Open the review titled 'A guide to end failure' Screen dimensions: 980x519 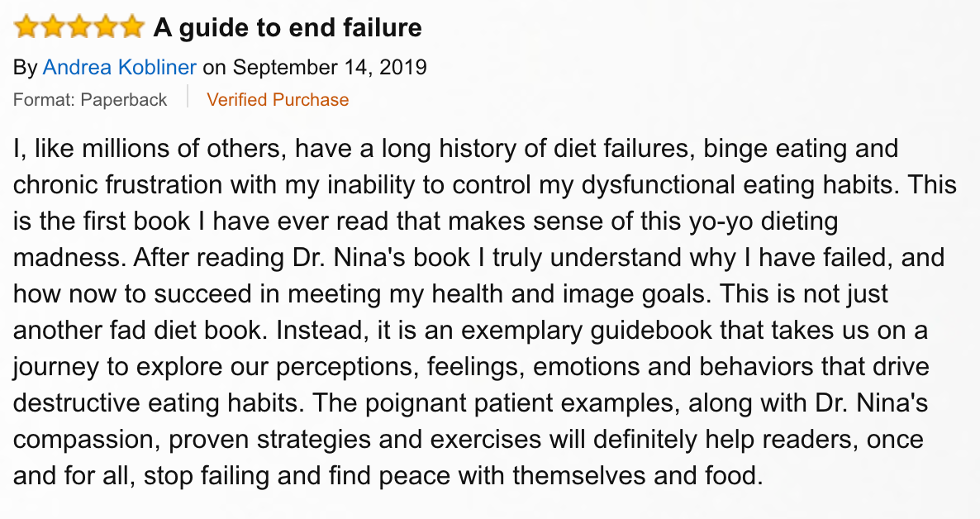(288, 28)
